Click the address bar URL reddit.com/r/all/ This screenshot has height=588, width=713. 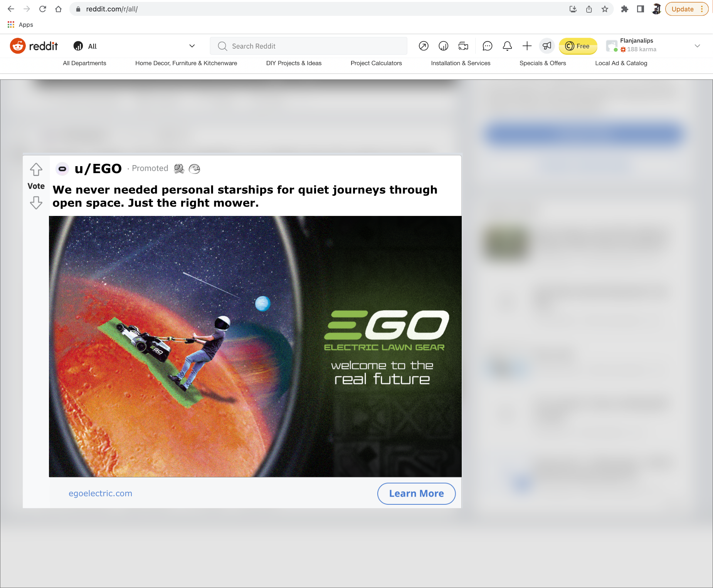coord(112,9)
